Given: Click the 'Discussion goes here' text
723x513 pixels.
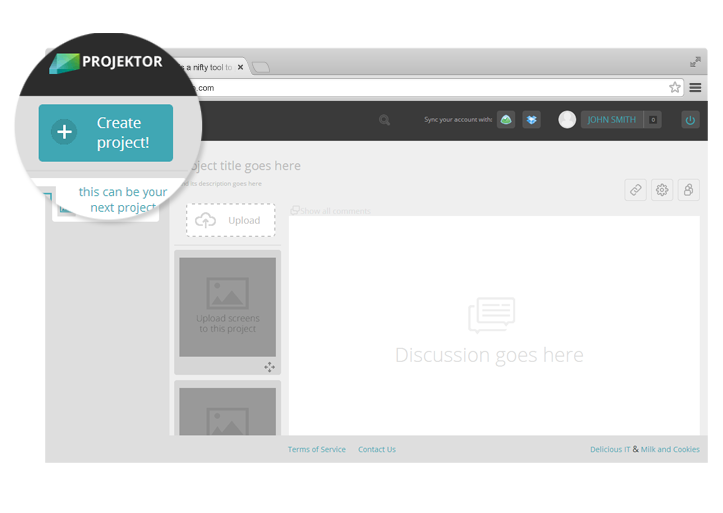Looking at the screenshot, I should coord(489,355).
